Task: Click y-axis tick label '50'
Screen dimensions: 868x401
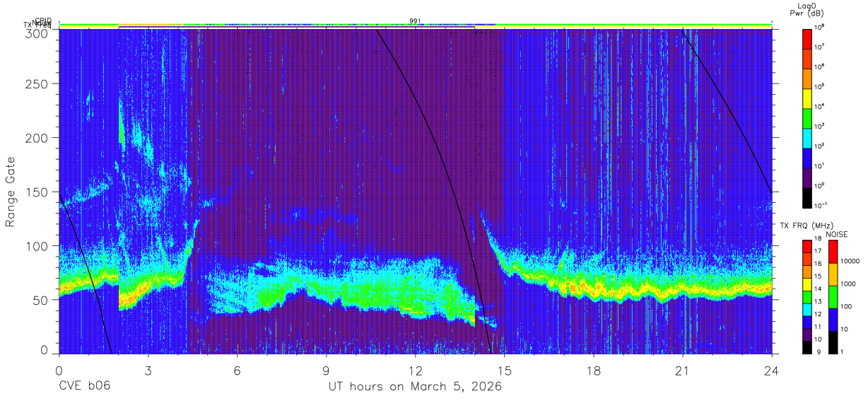Action: 40,299
